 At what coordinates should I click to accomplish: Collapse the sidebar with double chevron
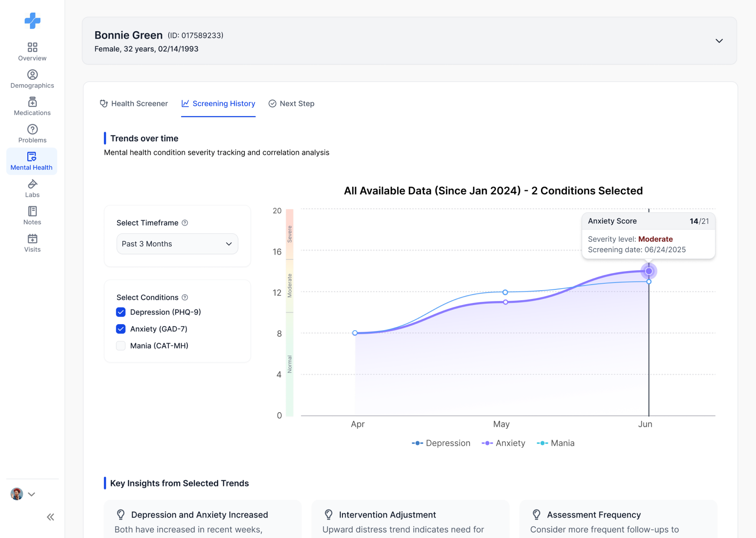tap(50, 517)
